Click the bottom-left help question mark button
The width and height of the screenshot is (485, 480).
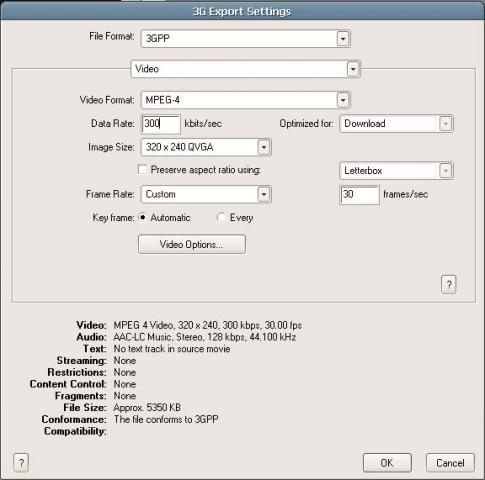pos(21,463)
